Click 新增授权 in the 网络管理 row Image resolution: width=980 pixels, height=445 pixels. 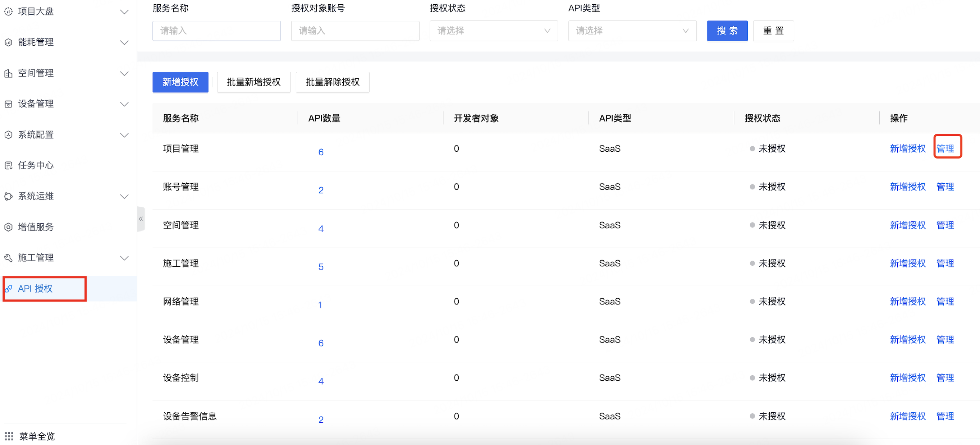(x=908, y=302)
